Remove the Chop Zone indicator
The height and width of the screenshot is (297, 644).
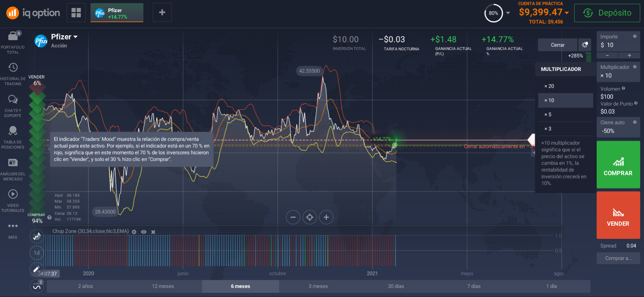click(153, 232)
